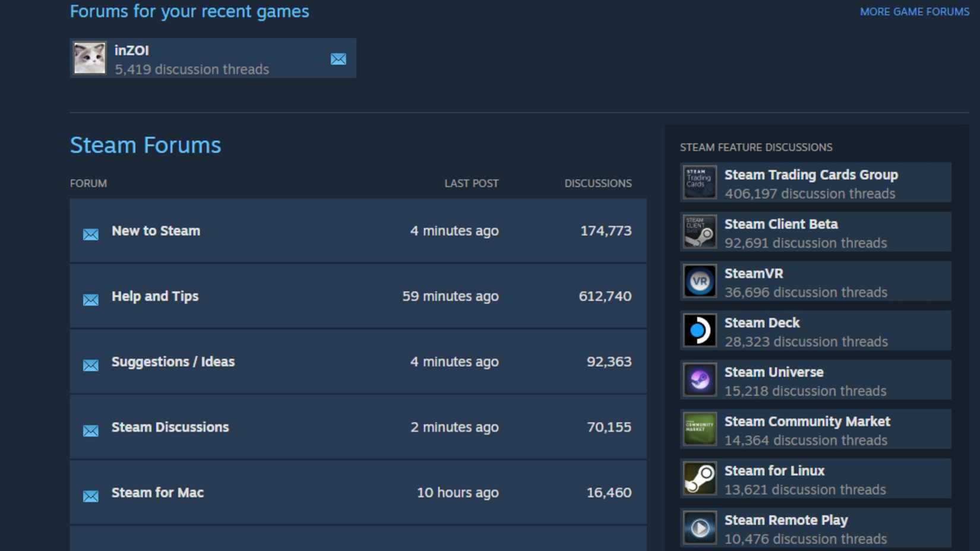Open the Steam Forums heading link
The width and height of the screenshot is (980, 551).
coord(146,144)
